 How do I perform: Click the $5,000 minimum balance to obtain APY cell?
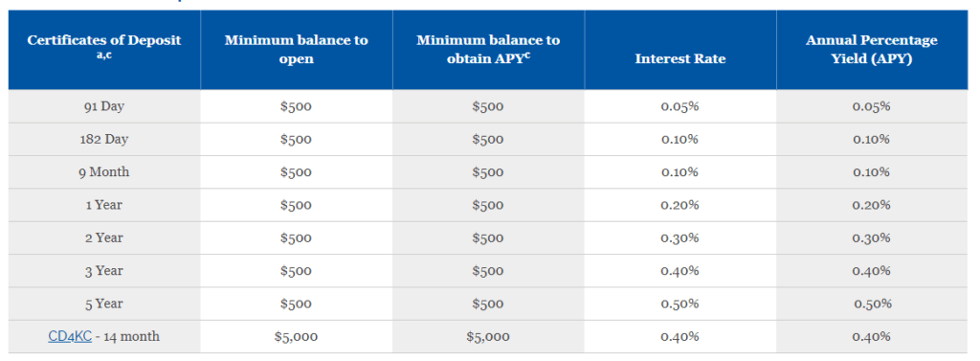[x=488, y=337]
